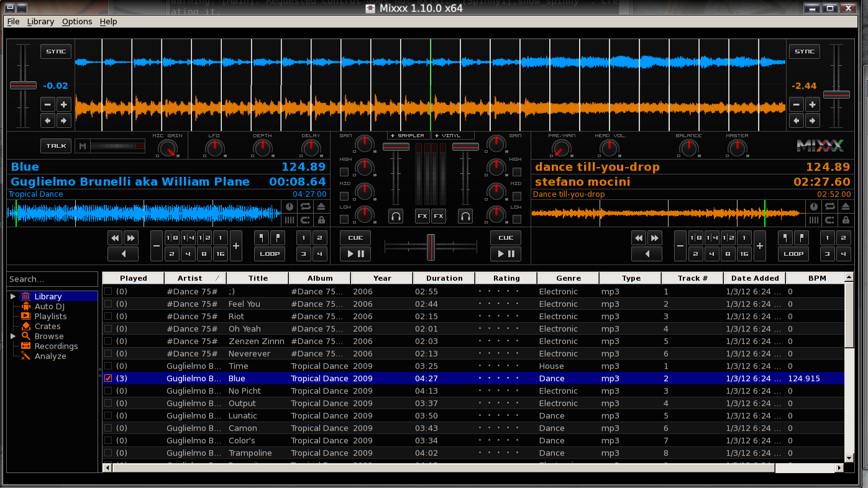Open the File menu
This screenshot has width=868, height=488.
tap(13, 21)
